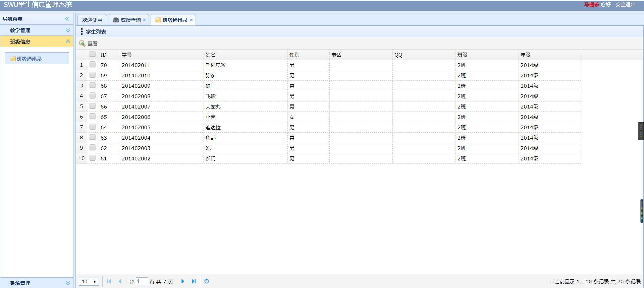Open 班级通讯录 in the sidebar

pyautogui.click(x=37, y=58)
